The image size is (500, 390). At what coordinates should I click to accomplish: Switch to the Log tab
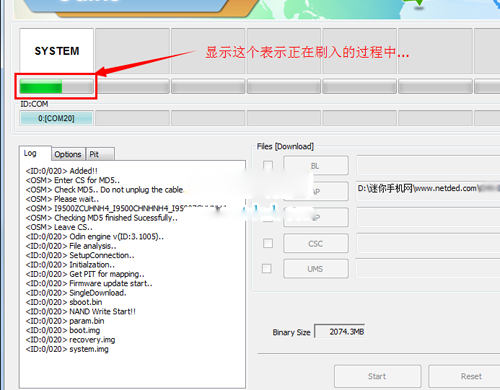point(35,153)
